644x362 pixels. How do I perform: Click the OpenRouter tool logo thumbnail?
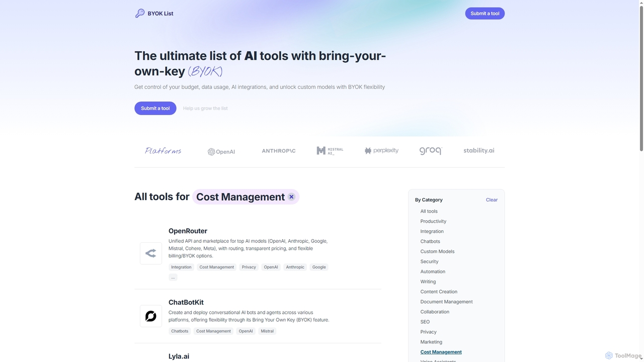(x=151, y=253)
